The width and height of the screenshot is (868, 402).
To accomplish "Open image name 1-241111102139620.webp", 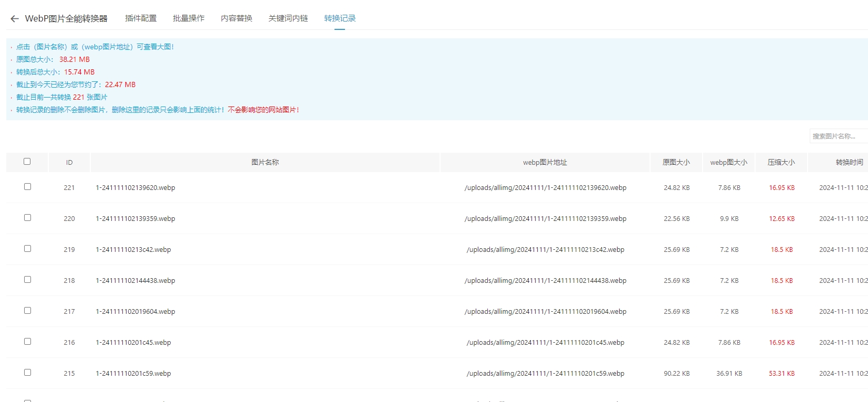I will (x=135, y=188).
